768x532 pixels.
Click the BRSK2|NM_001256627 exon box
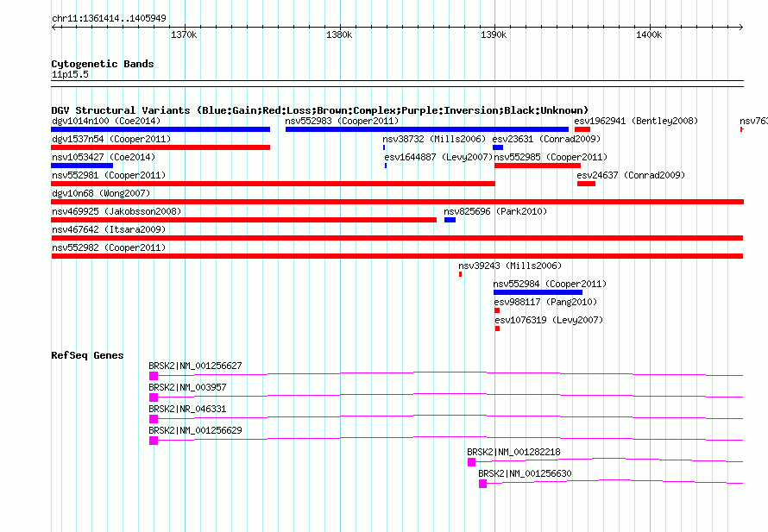(x=154, y=376)
